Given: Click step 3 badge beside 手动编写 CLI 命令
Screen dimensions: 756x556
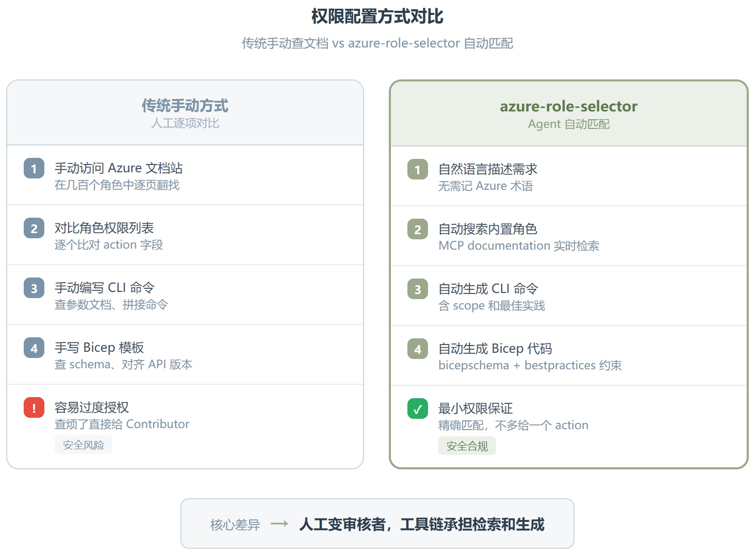Looking at the screenshot, I should click(x=34, y=288).
